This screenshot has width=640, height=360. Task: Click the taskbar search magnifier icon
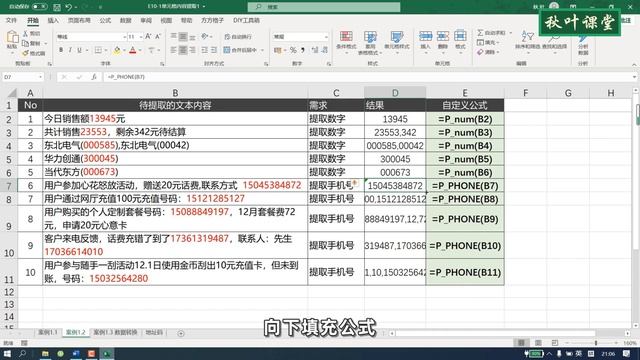click(x=22, y=353)
